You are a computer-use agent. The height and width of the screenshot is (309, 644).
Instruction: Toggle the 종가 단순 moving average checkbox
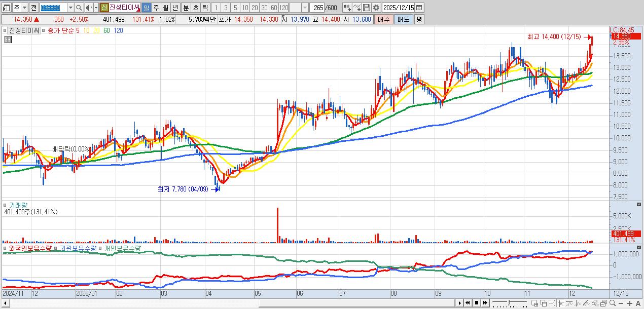pyautogui.click(x=44, y=30)
